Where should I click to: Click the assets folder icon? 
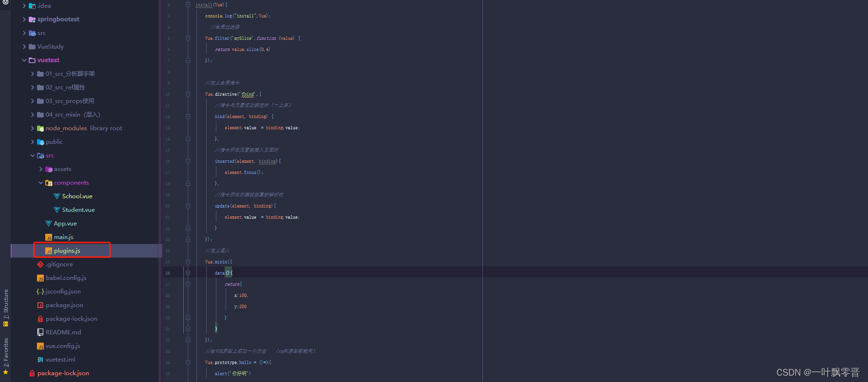tap(49, 169)
